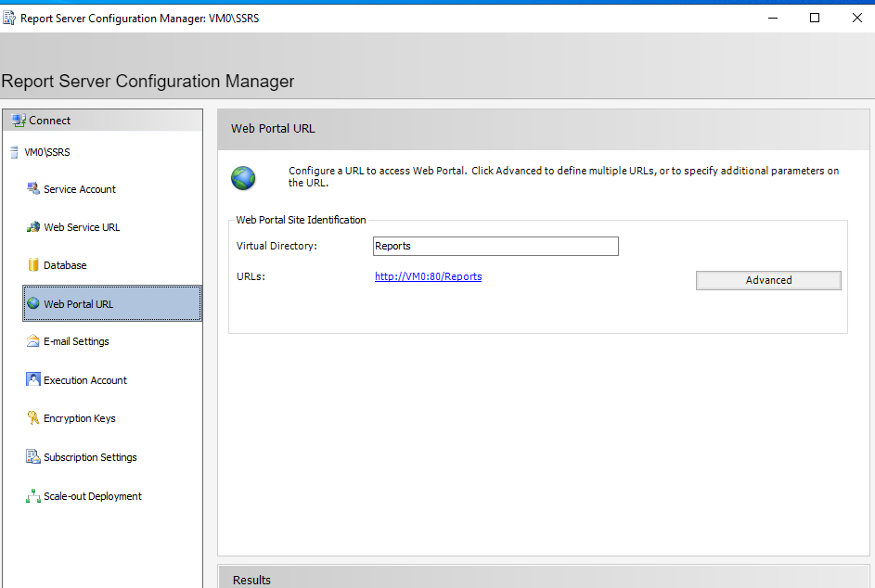Click the Report Server Configuration Manager heading

coord(148,81)
